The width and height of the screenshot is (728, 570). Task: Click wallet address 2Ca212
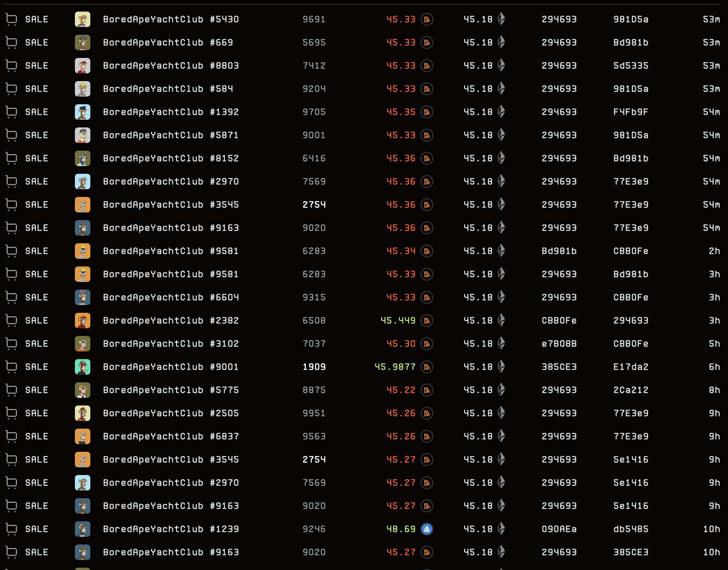[x=631, y=390]
